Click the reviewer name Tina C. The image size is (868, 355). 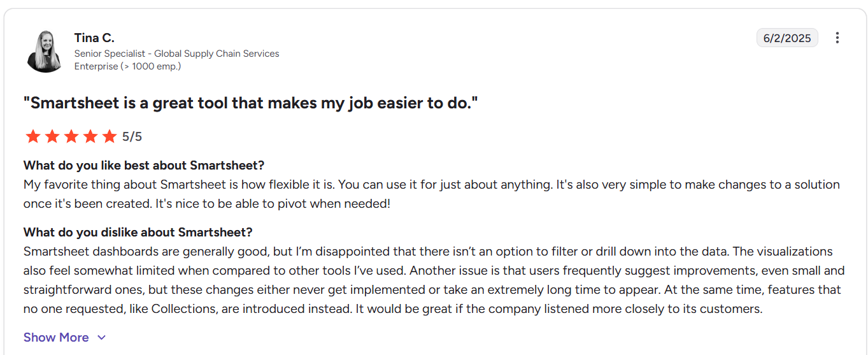point(94,38)
